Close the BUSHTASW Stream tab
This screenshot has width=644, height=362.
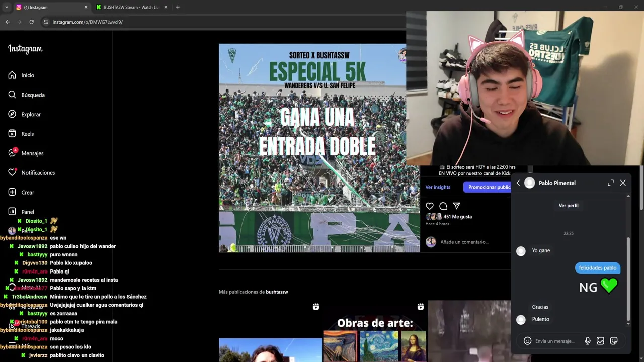pos(166,7)
